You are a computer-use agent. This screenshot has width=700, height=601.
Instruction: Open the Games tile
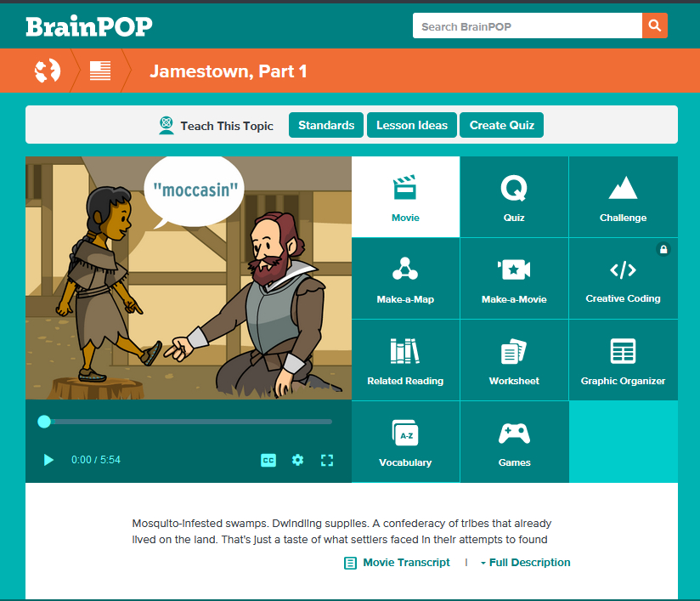[x=514, y=442]
